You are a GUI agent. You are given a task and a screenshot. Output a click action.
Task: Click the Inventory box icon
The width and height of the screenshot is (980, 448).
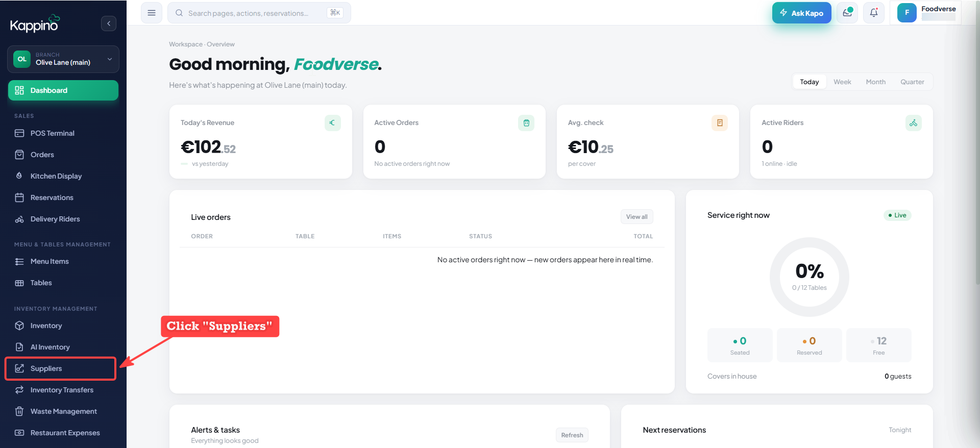pos(19,326)
